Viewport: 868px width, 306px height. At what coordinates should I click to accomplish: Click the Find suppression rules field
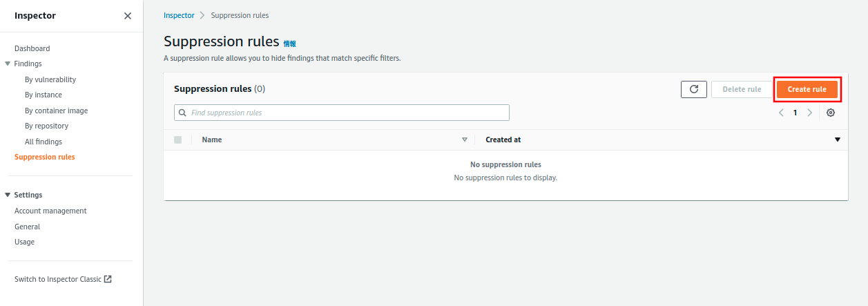(345, 113)
